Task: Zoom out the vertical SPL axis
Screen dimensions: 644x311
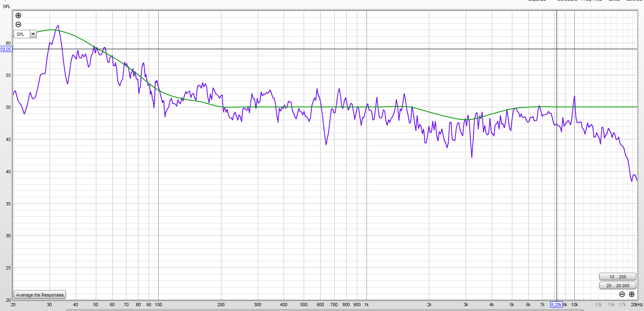Action: [18, 25]
